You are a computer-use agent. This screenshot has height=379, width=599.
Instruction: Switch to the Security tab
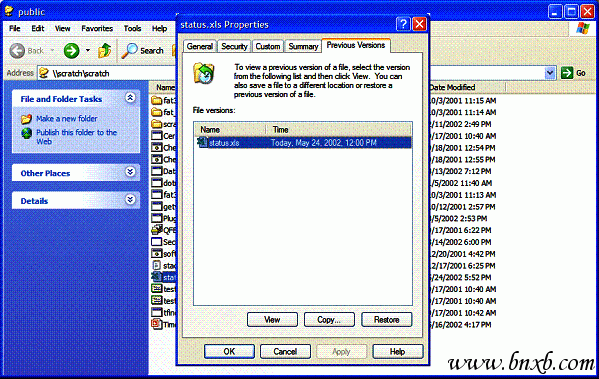point(234,46)
